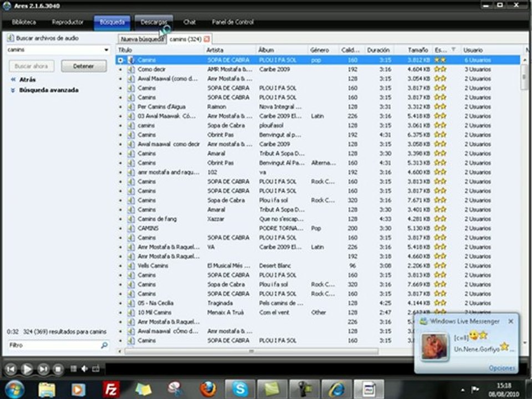This screenshot has height=399, width=532.
Task: Click the Es... column filter icon
Action: click(x=453, y=49)
